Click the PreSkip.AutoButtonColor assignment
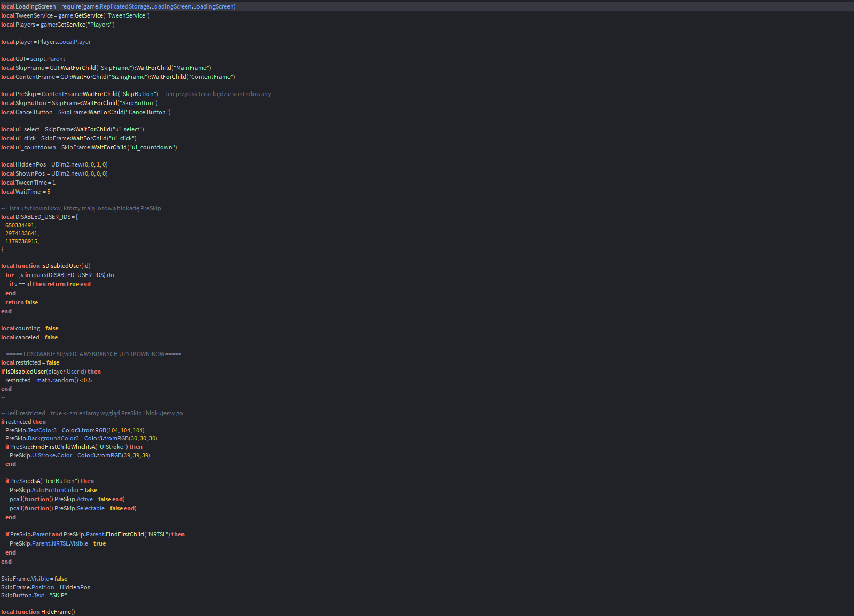 tap(53, 490)
